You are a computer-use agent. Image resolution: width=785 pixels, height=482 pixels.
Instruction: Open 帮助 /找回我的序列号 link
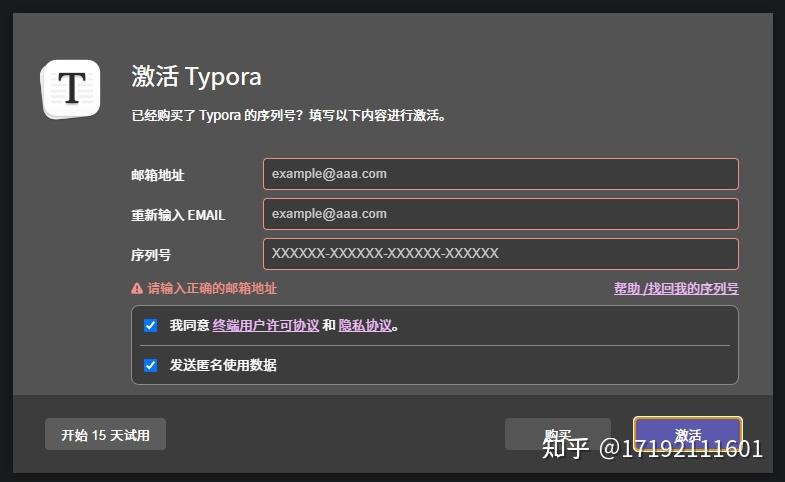[676, 288]
